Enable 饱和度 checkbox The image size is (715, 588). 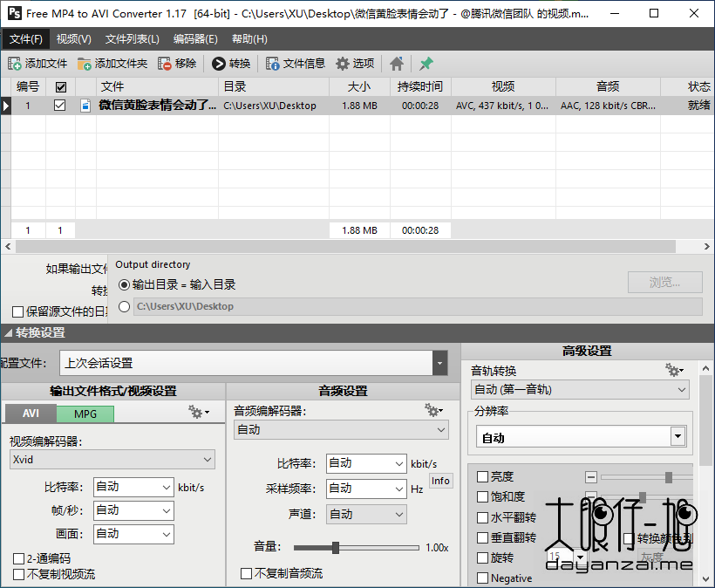pyautogui.click(x=482, y=496)
